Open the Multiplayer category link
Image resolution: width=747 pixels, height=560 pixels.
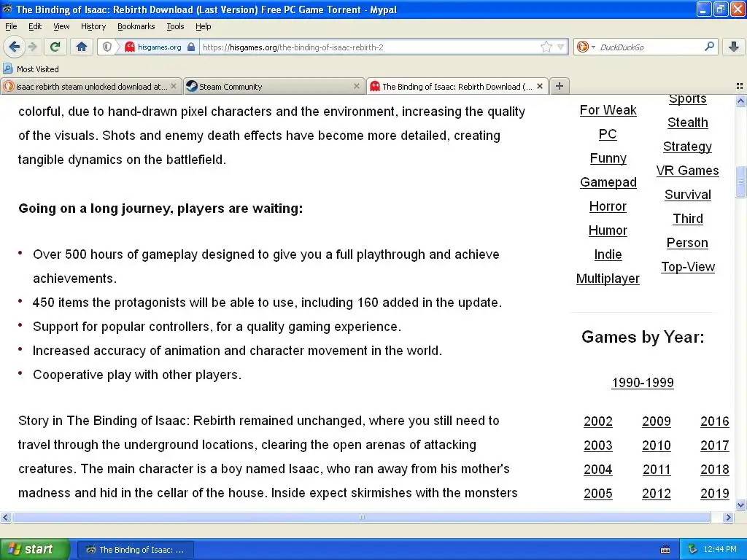coord(608,278)
